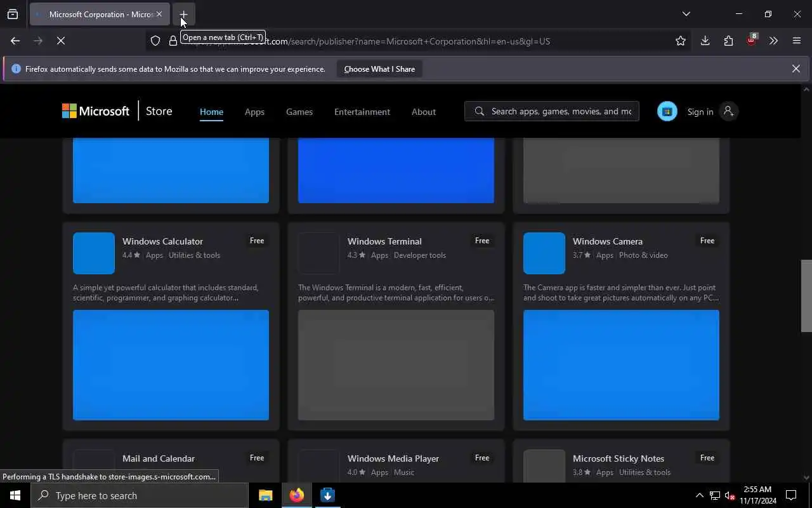Click Photo & video category text
The image size is (812, 508).
pyautogui.click(x=643, y=255)
